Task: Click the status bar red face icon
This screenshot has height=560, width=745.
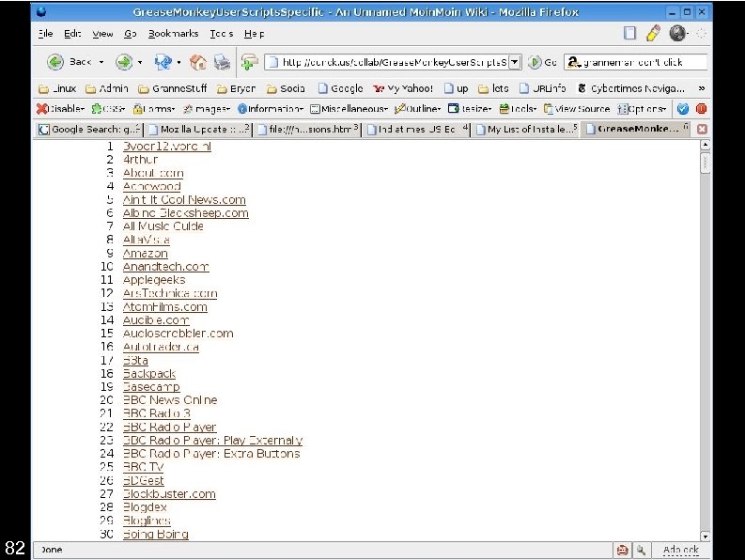Action: pyautogui.click(x=623, y=550)
